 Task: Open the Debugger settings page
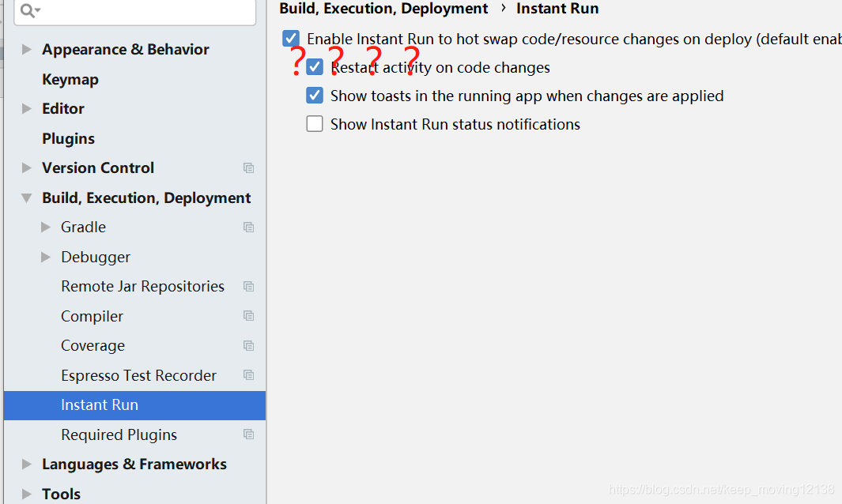click(96, 257)
